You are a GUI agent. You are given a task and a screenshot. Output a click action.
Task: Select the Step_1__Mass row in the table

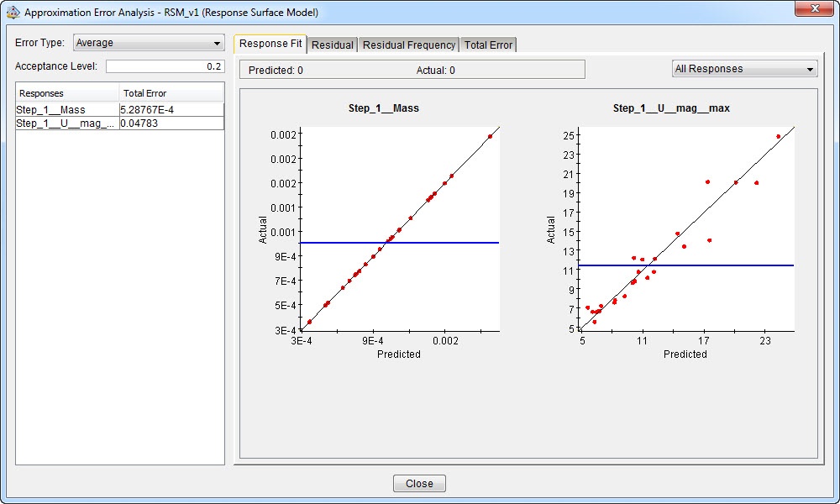(67, 109)
